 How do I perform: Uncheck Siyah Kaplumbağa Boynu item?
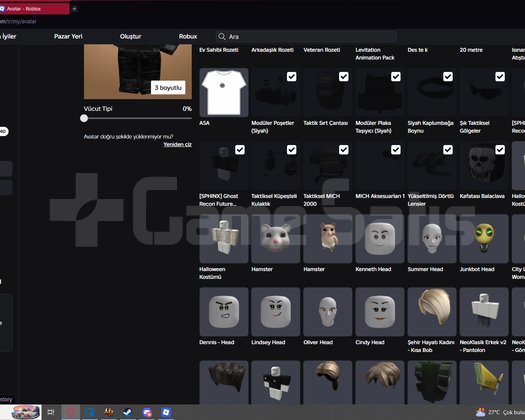click(448, 77)
